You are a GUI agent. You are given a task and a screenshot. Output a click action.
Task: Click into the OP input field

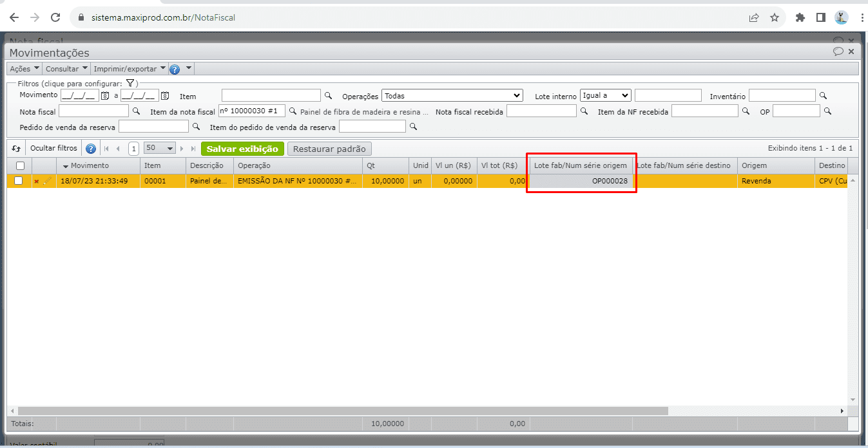point(796,111)
